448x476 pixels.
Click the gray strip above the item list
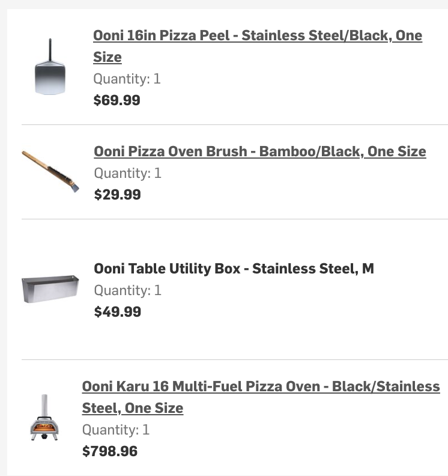[x=224, y=4]
